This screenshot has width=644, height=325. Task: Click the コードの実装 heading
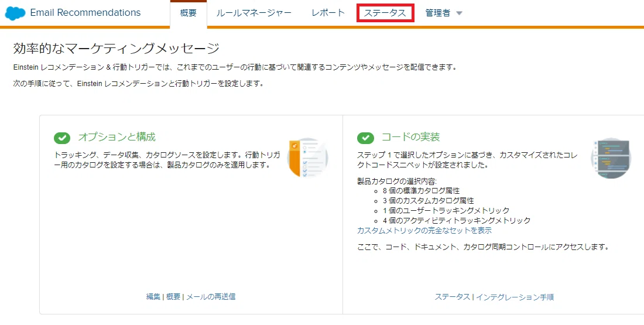[x=411, y=137]
